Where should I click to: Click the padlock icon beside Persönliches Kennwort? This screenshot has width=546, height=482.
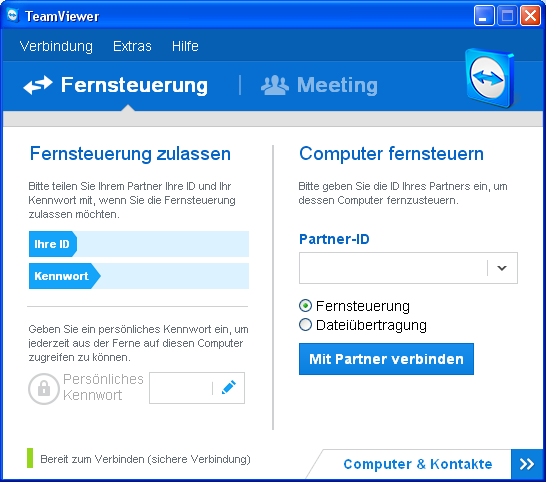point(44,389)
